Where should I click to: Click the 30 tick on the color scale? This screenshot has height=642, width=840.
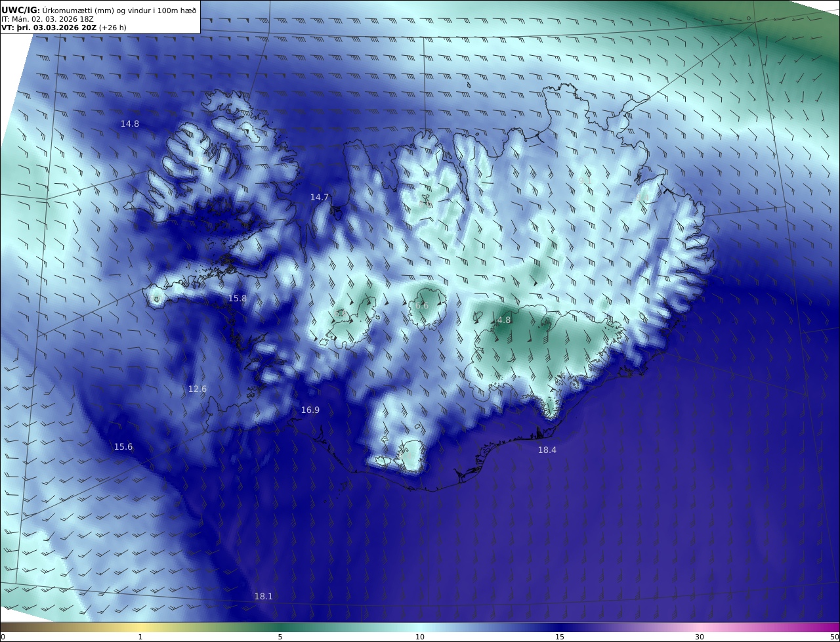click(x=700, y=637)
